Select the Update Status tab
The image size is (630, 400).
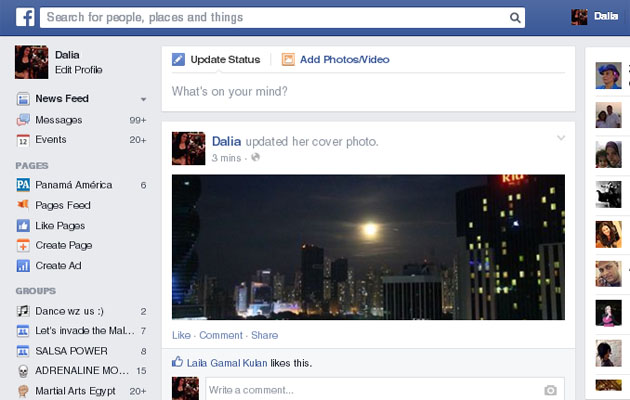(216, 60)
